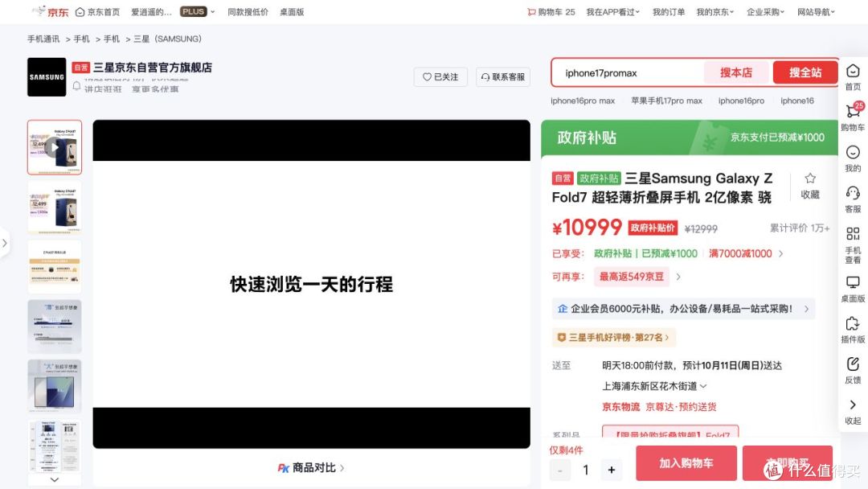
Task: Expand 满7000减1000 promotion chevron
Action: click(x=780, y=253)
